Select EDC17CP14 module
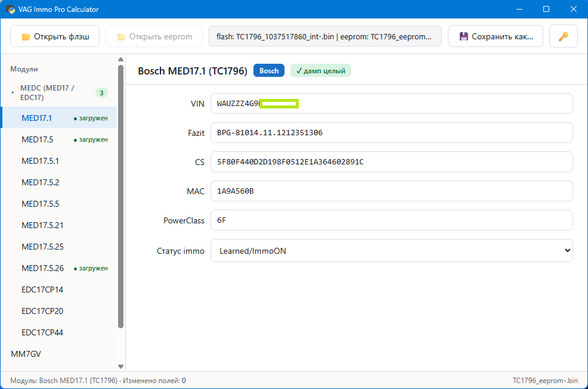The image size is (588, 389). [x=58, y=290]
